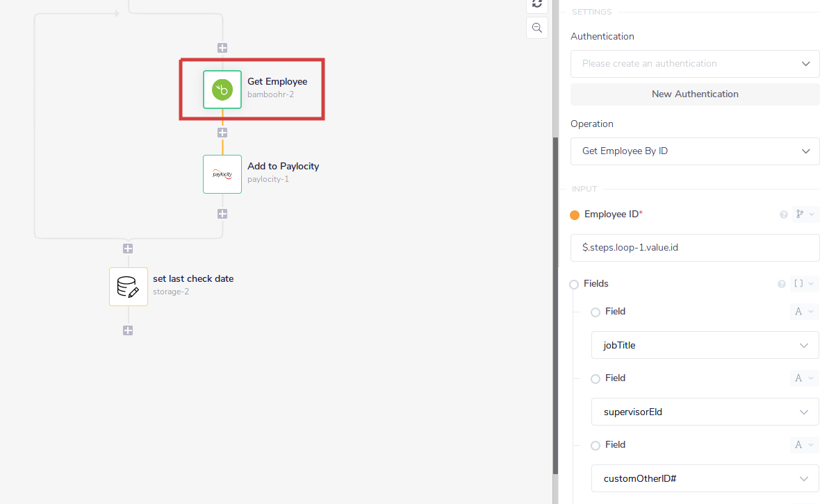This screenshot has height=504, width=829.
Task: Click the Add to Paylocity step label
Action: 283,167
